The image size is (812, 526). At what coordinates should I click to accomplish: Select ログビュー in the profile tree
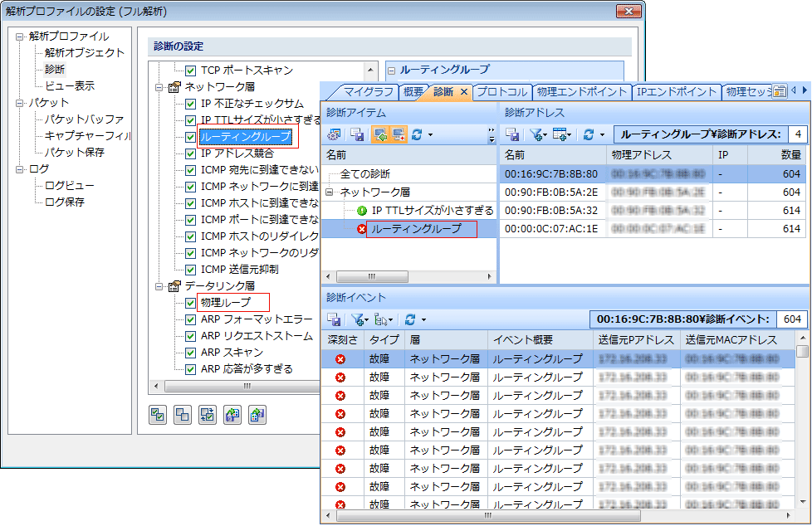point(70,186)
